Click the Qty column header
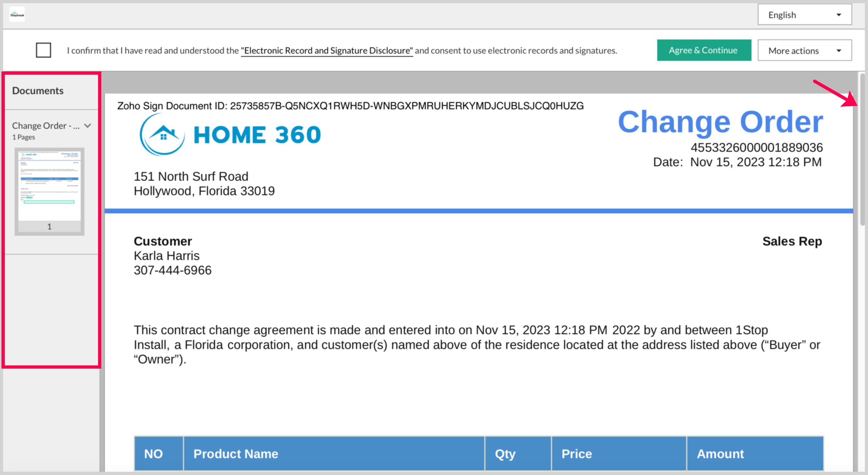The width and height of the screenshot is (868, 475). (505, 453)
